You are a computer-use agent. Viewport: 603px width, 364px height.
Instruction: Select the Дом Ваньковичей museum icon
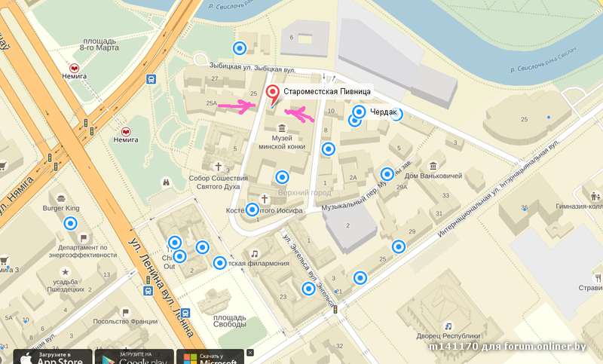click(x=433, y=166)
